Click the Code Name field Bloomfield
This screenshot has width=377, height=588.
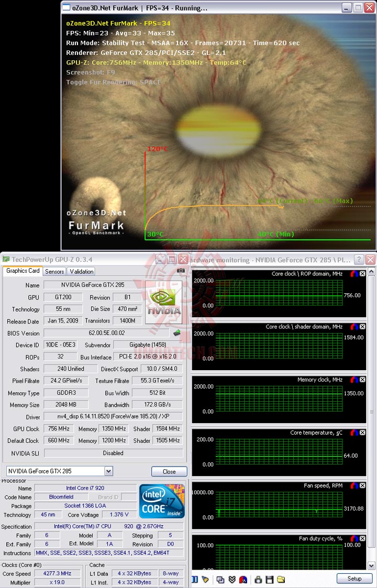(61, 497)
